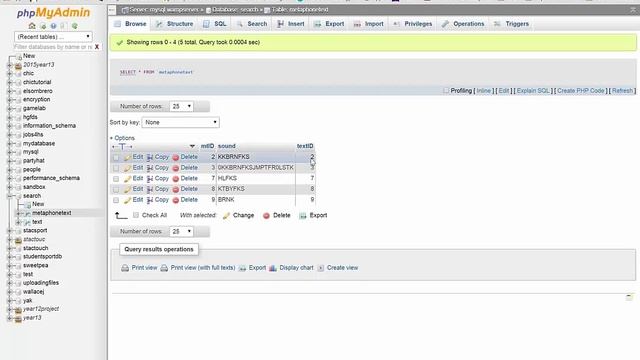Click the small console icon at bottom right
640x360 pixels.
(629, 297)
